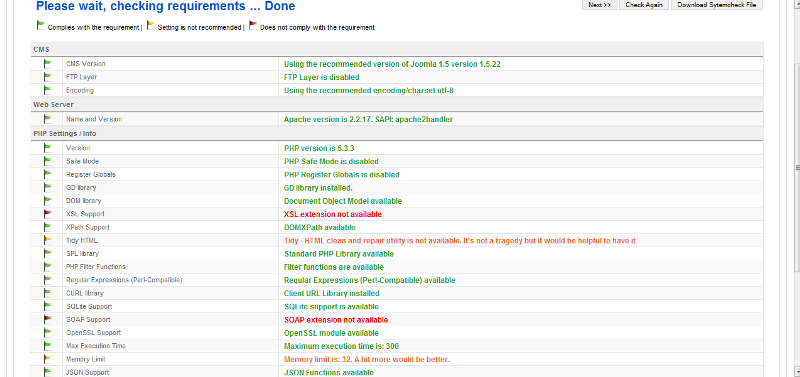Click the red legend flag for Does not comply
800x377 pixels.
pos(253,25)
